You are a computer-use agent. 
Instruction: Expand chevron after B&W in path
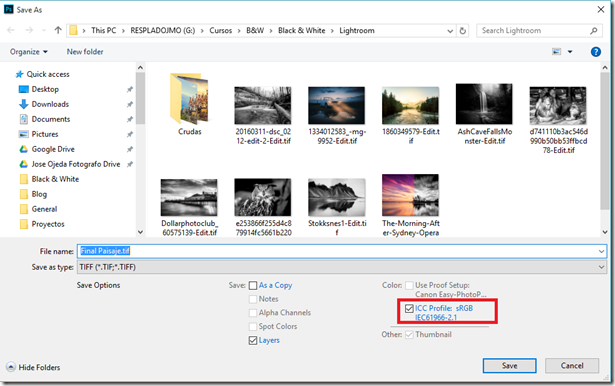(x=271, y=31)
